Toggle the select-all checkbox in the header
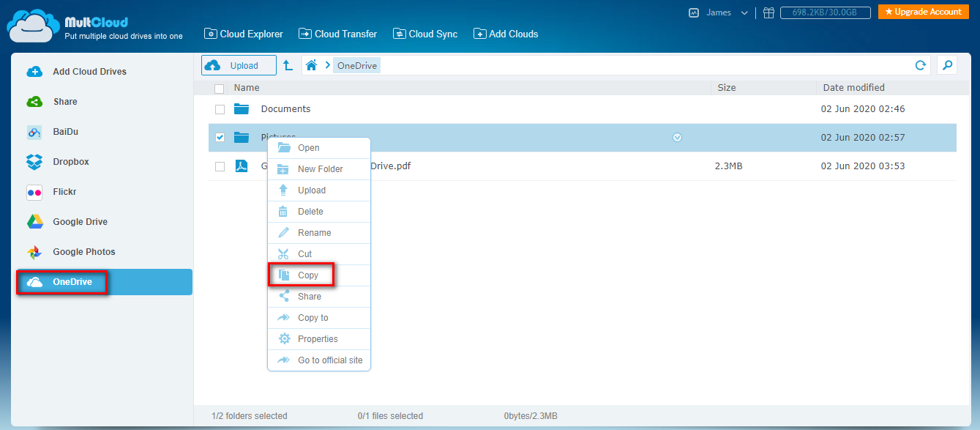This screenshot has height=430, width=980. pos(220,89)
